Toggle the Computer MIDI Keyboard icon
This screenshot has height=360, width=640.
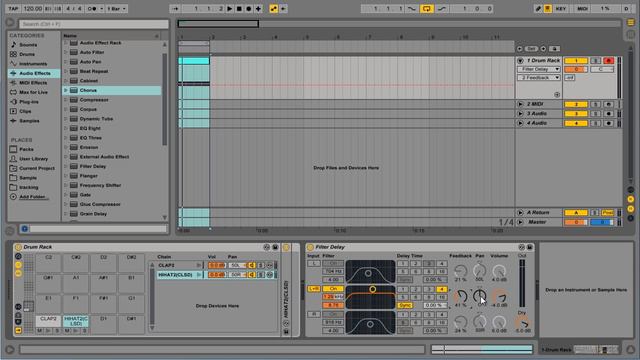point(547,9)
